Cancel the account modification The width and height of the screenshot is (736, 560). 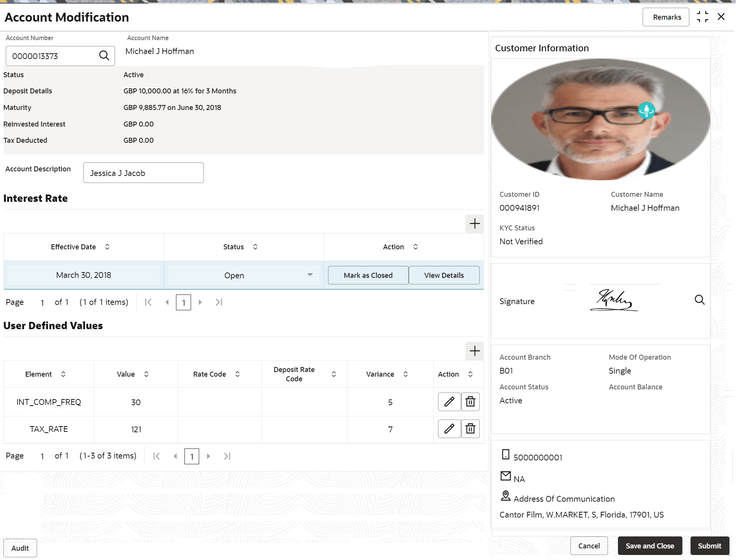[x=589, y=546]
